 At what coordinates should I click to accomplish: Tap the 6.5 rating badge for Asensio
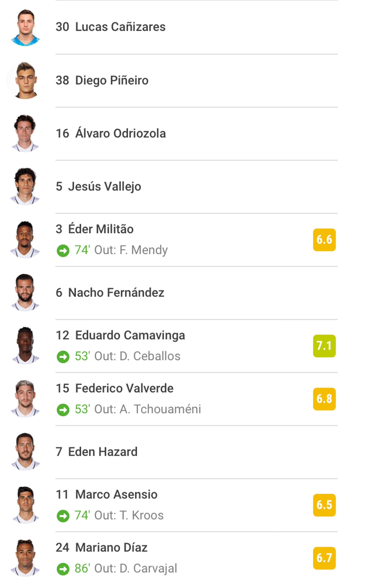pyautogui.click(x=324, y=505)
